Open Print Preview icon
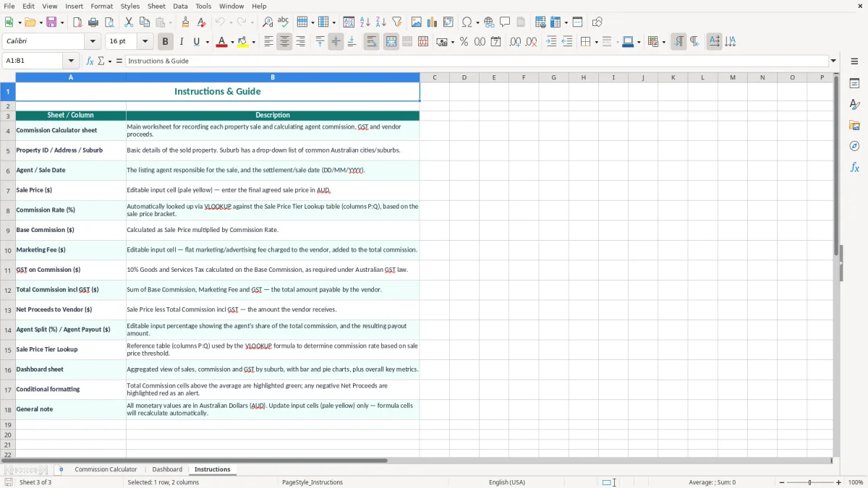Image resolution: width=868 pixels, height=488 pixels. coord(109,22)
